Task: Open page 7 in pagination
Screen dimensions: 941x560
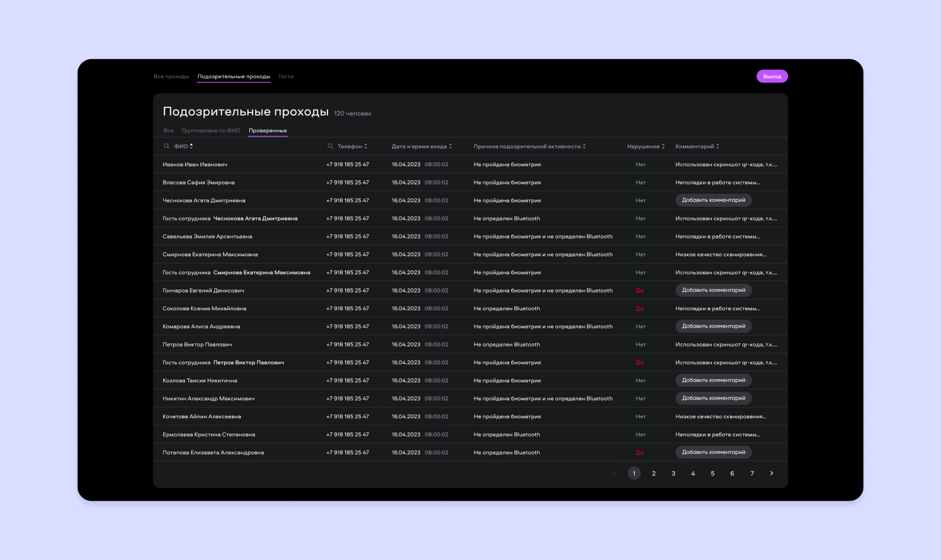Action: point(752,473)
